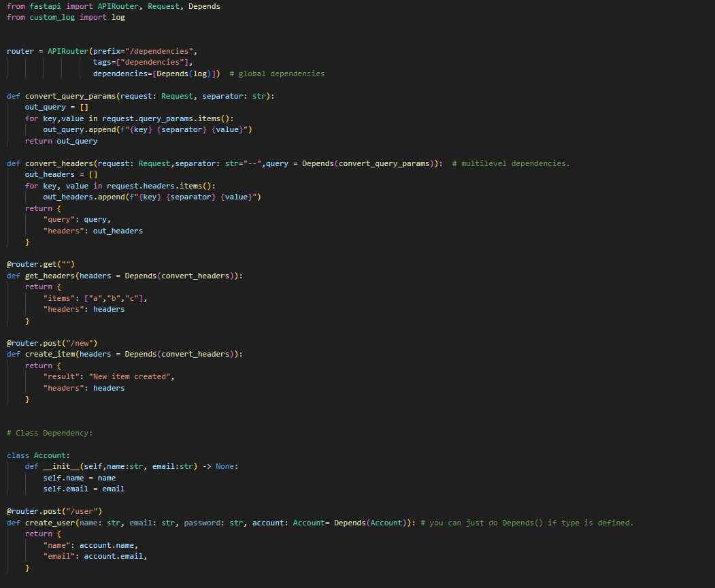The height and width of the screenshot is (588, 715).
Task: Click the "custom_log" module name
Action: click(52, 17)
